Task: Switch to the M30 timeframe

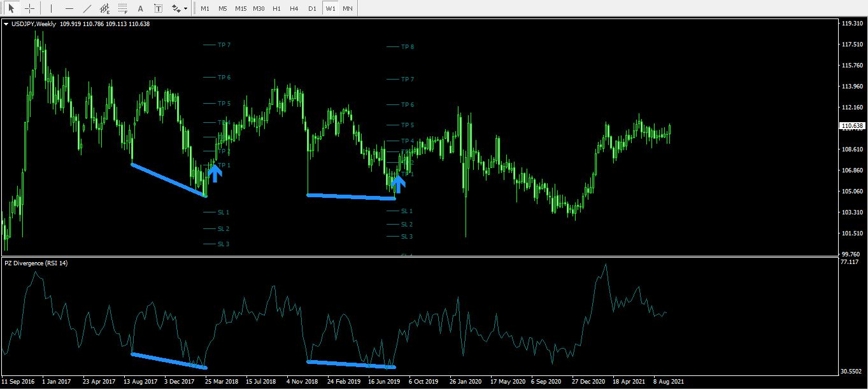Action: [x=259, y=9]
